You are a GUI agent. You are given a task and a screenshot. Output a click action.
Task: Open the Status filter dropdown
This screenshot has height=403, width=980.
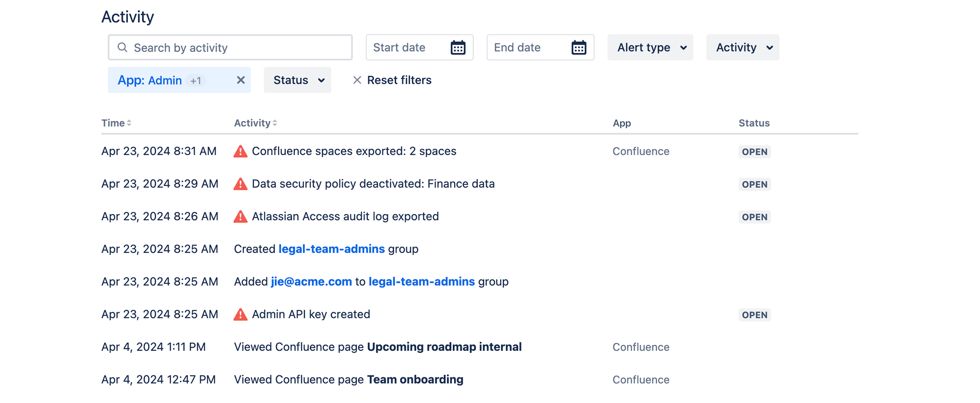[297, 80]
